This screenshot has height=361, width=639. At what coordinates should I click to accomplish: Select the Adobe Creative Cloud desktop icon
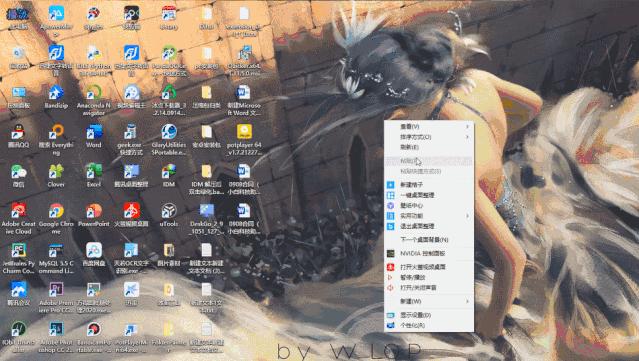click(18, 219)
